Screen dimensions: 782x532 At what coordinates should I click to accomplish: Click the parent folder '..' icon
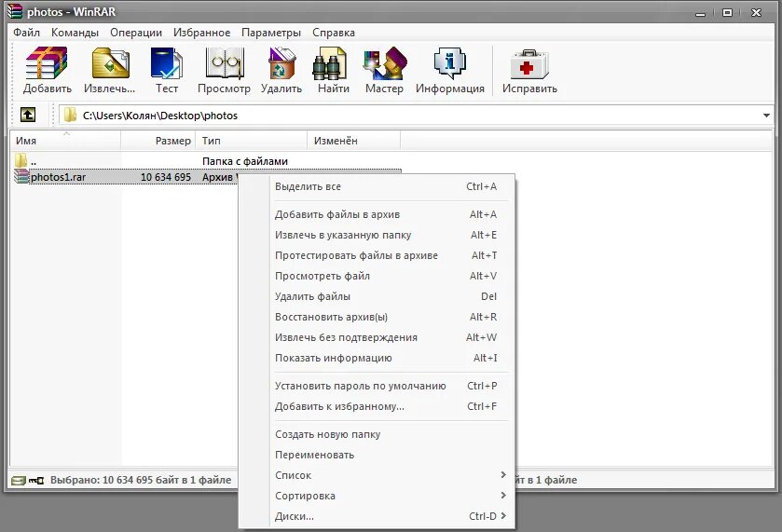click(21, 160)
